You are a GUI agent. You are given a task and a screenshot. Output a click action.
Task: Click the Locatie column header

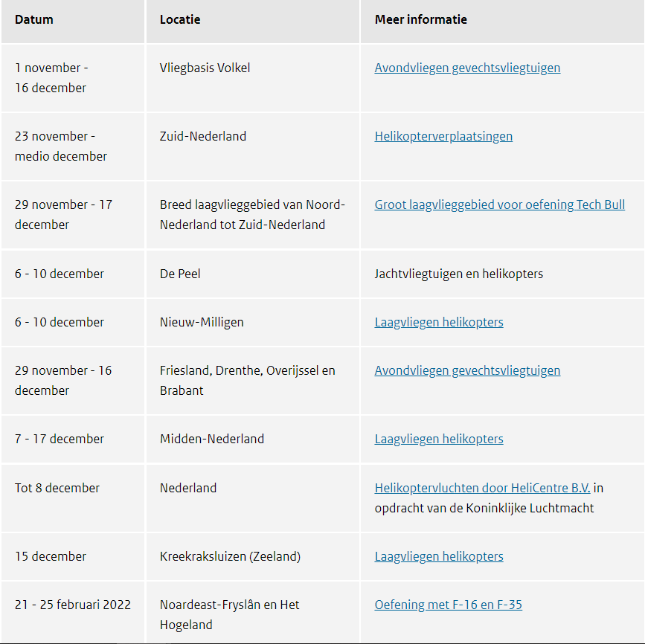coord(180,20)
